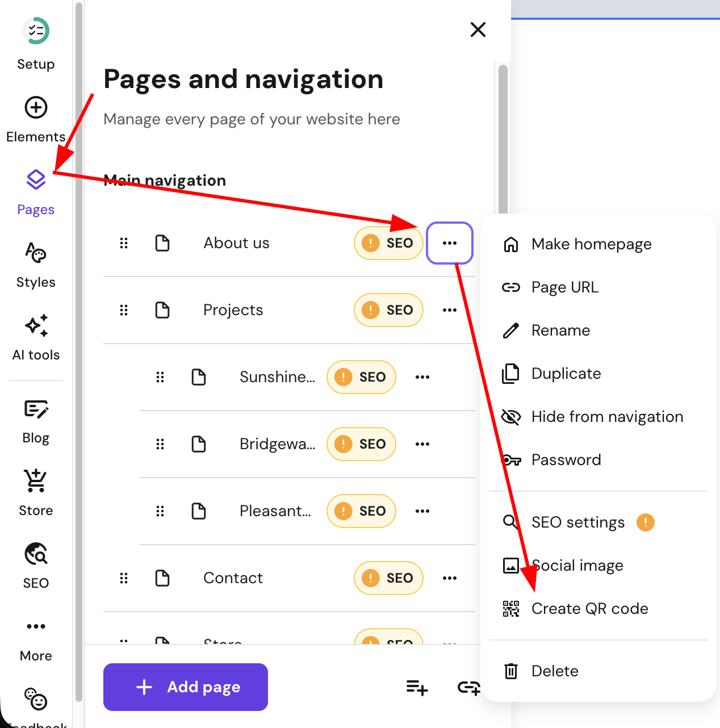The image size is (720, 728).
Task: Hide the About us page from navigation
Action: pos(606,416)
